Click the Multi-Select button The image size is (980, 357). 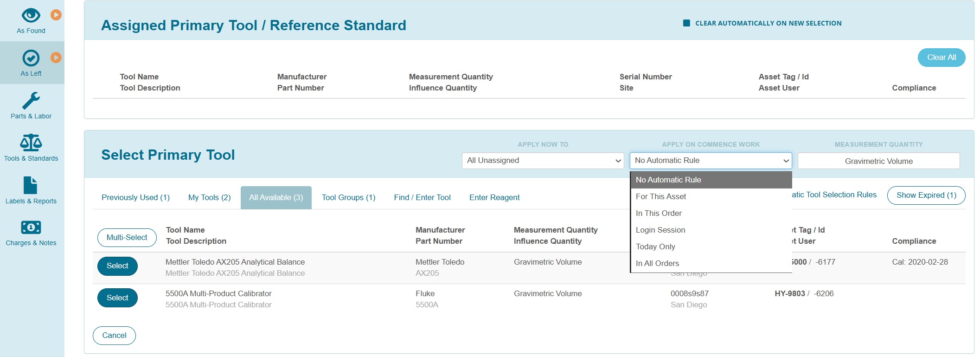[x=127, y=238]
